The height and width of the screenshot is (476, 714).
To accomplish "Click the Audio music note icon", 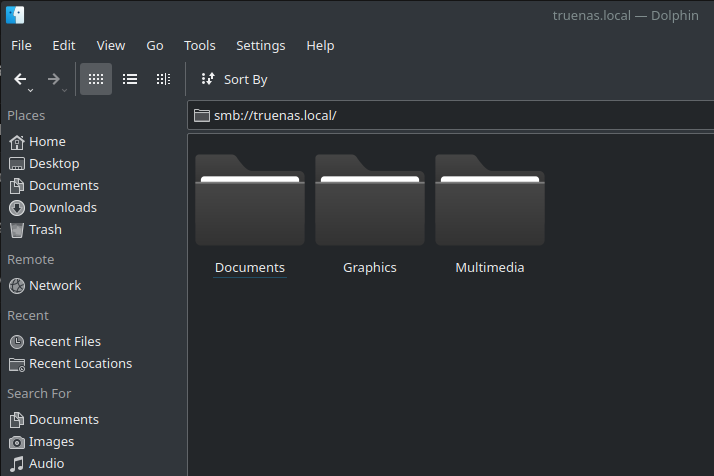I will point(17,464).
